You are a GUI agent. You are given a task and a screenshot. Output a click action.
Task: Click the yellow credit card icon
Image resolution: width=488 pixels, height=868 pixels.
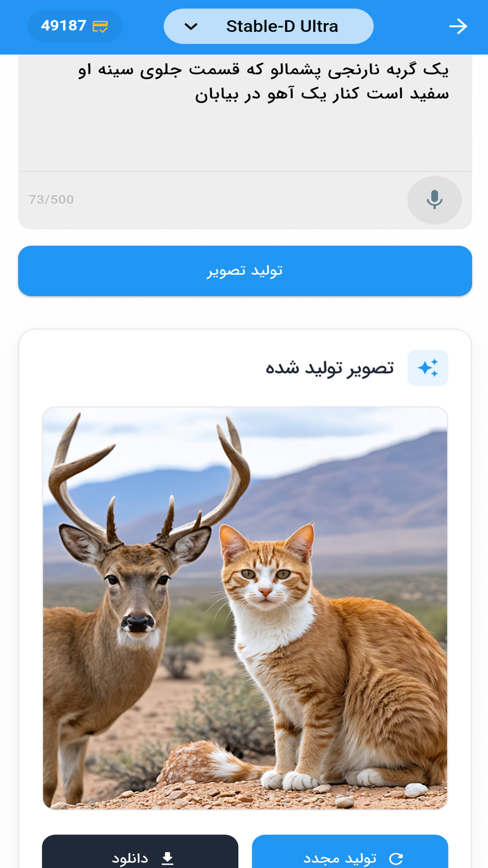100,26
